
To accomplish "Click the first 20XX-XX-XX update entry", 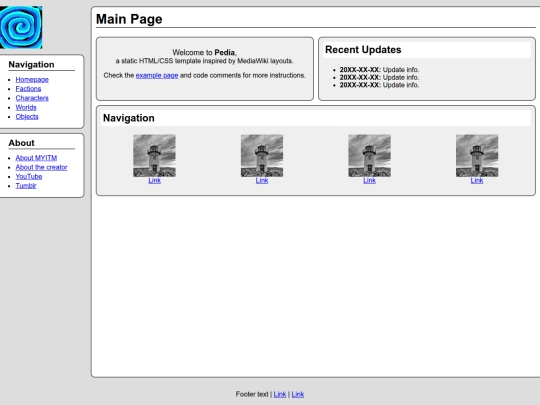I will click(x=379, y=70).
